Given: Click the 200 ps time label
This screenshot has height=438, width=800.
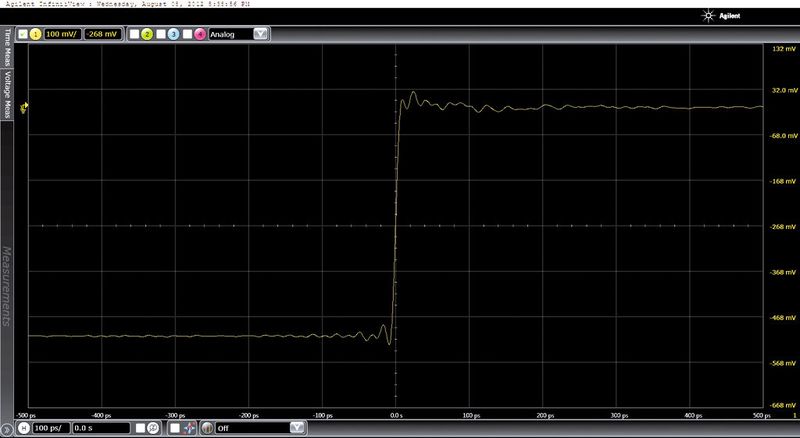Looking at the screenshot, I should [545, 416].
